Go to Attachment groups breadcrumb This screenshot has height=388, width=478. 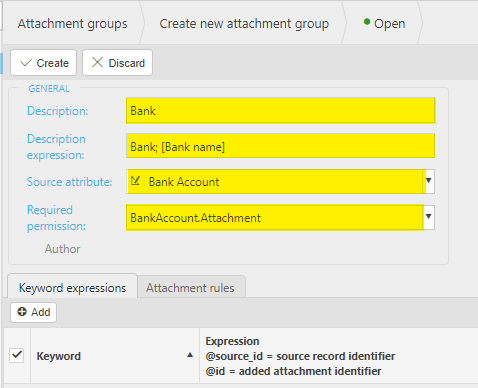[73, 23]
